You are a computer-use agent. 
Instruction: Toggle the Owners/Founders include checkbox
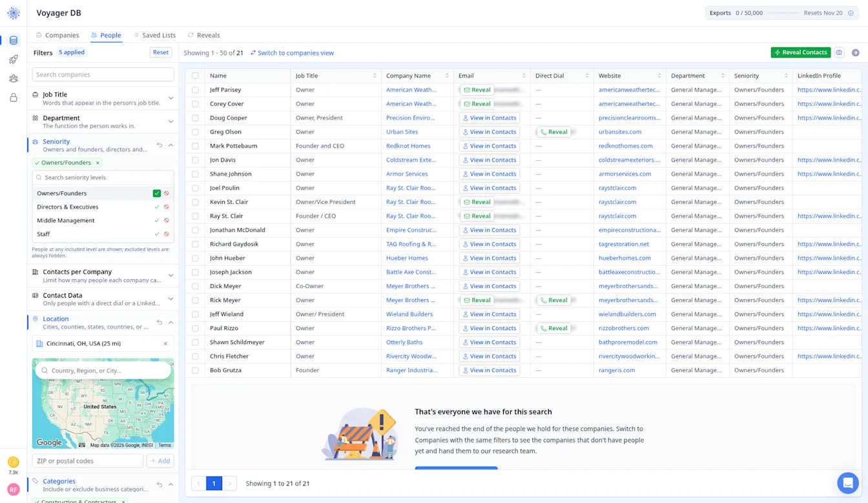(157, 193)
